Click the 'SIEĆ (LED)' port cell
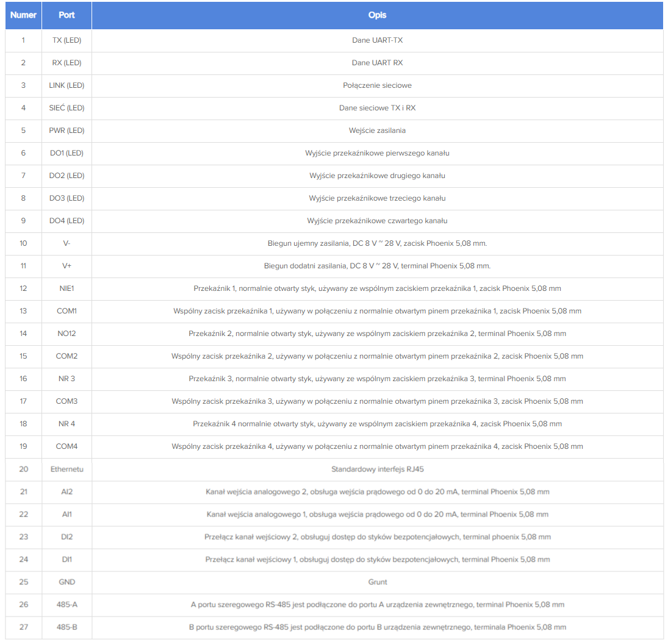 [x=67, y=108]
